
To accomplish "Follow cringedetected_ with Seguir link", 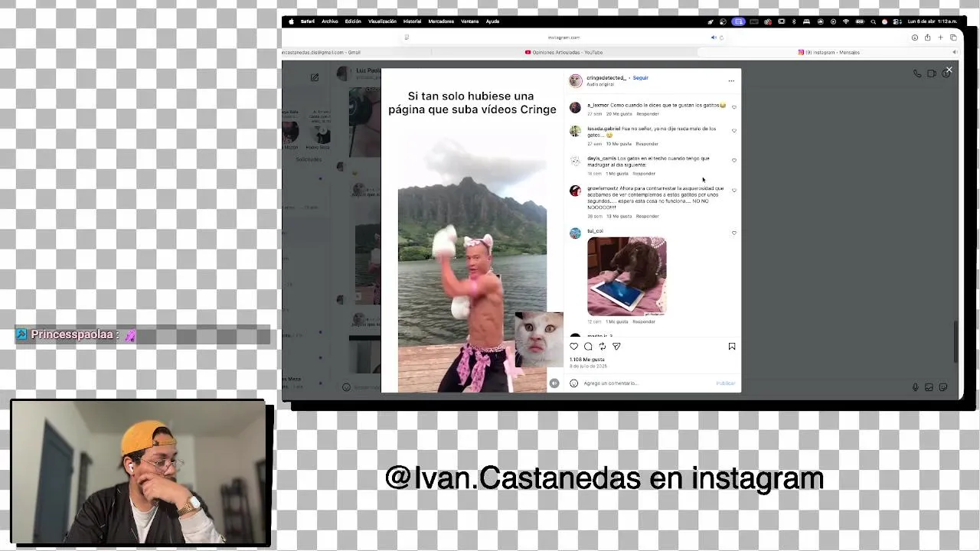I will [640, 78].
